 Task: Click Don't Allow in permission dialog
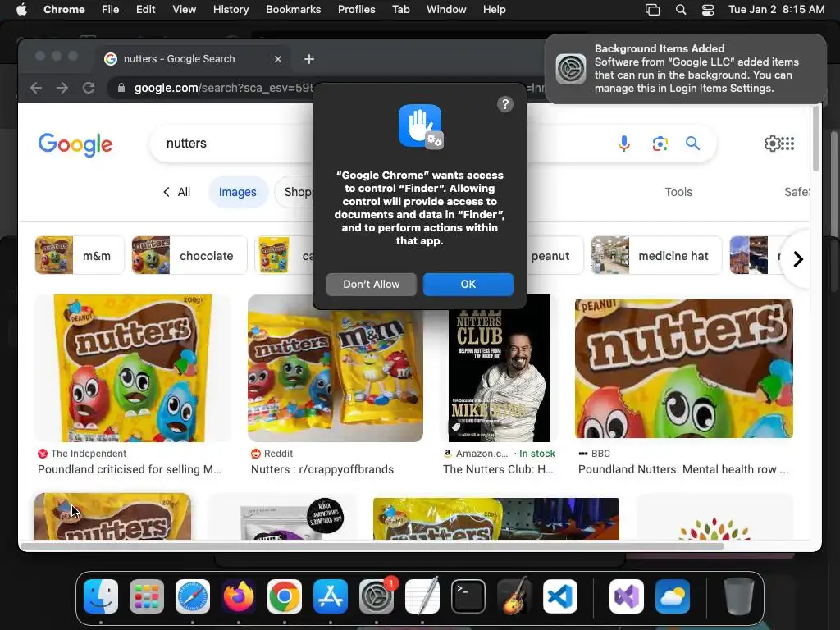(x=372, y=284)
